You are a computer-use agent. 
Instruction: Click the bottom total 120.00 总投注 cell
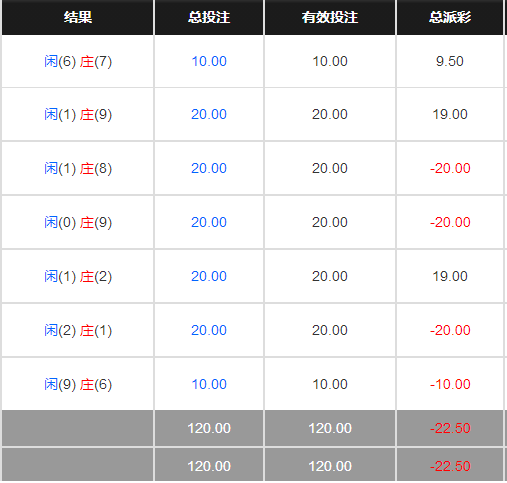click(x=209, y=466)
